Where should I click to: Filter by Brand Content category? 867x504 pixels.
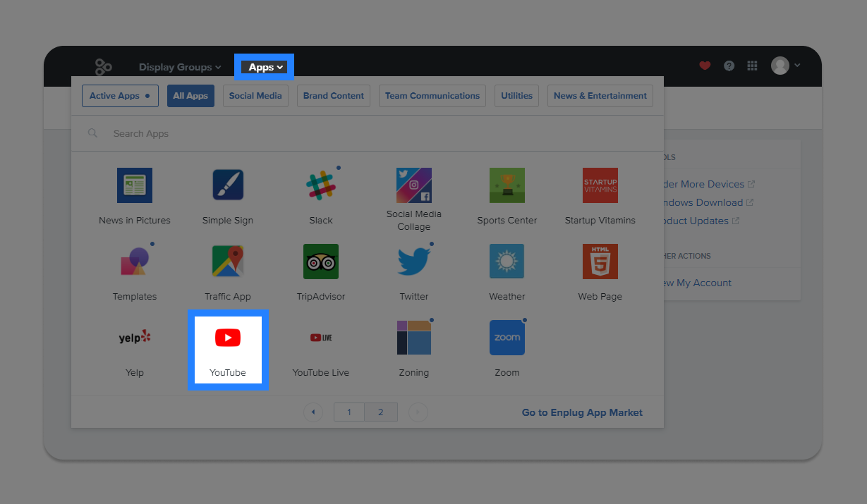point(334,96)
